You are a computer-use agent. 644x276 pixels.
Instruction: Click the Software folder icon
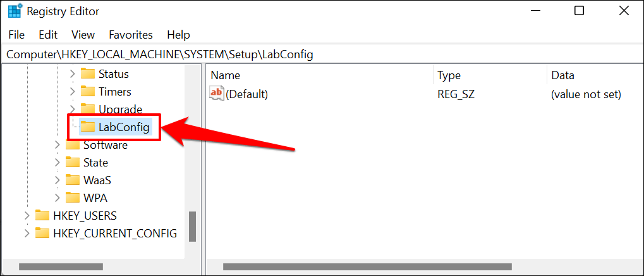pos(73,145)
